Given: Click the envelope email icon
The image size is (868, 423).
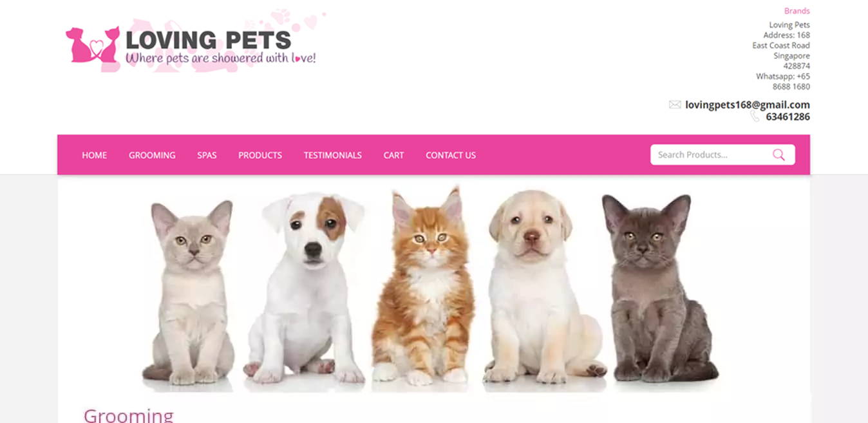Looking at the screenshot, I should click(x=675, y=104).
